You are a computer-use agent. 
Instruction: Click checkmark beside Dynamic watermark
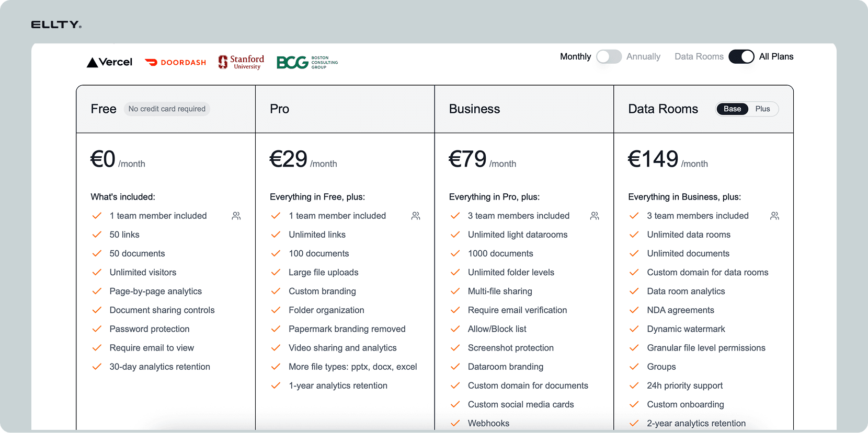click(634, 329)
